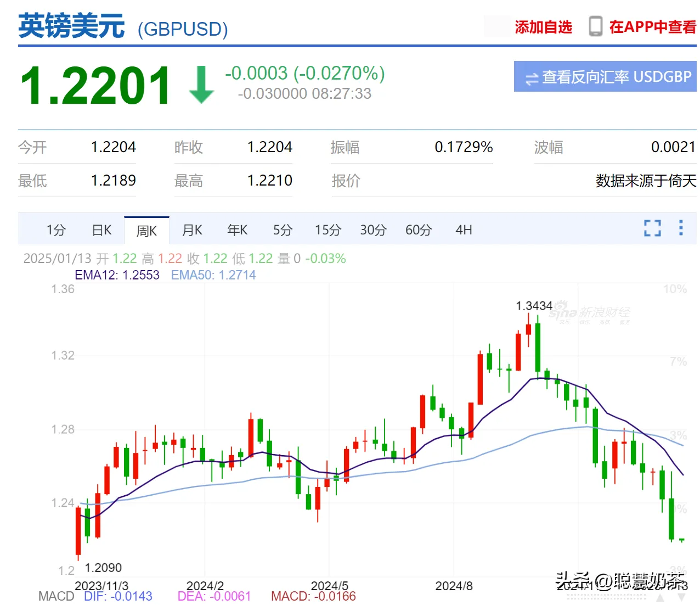Image resolution: width=700 pixels, height=605 pixels.
Task: Select the 周K chart tab
Action: click(146, 231)
